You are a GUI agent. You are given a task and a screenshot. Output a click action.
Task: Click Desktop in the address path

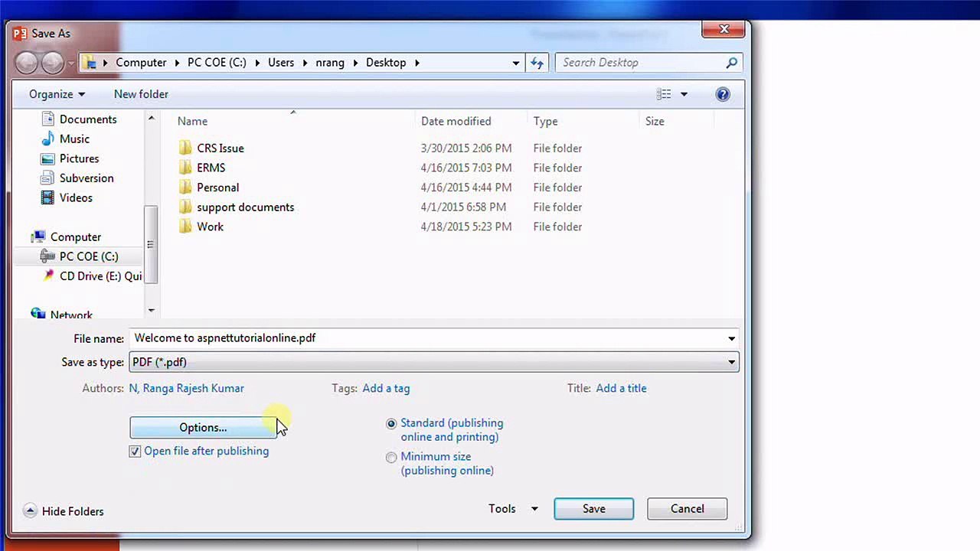tap(386, 63)
